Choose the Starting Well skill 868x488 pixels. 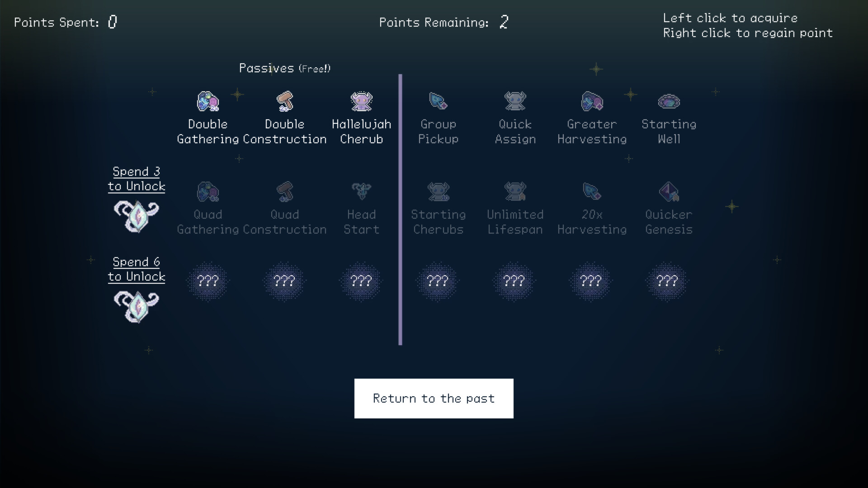669,102
